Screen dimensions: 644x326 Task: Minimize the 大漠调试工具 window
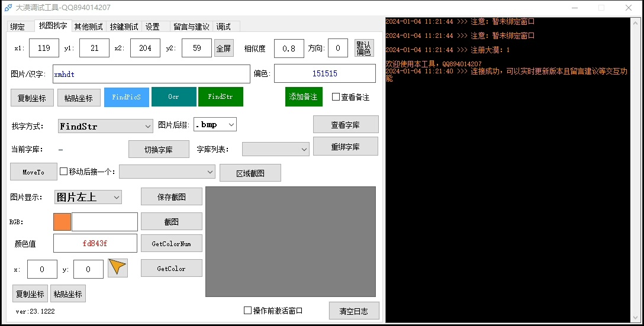(x=575, y=8)
